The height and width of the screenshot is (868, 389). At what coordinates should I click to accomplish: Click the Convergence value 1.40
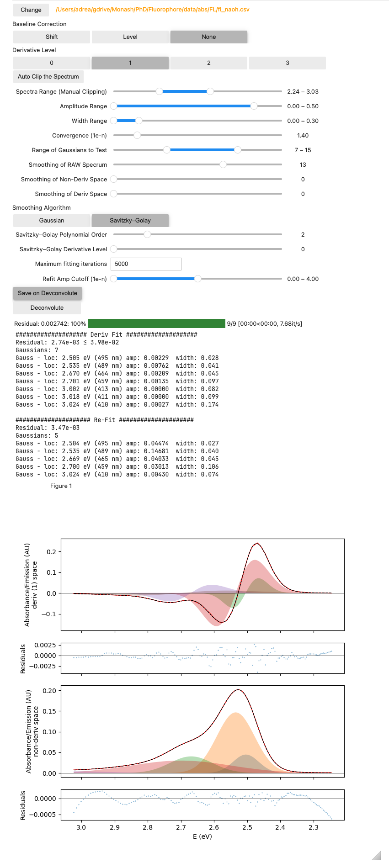pos(303,136)
